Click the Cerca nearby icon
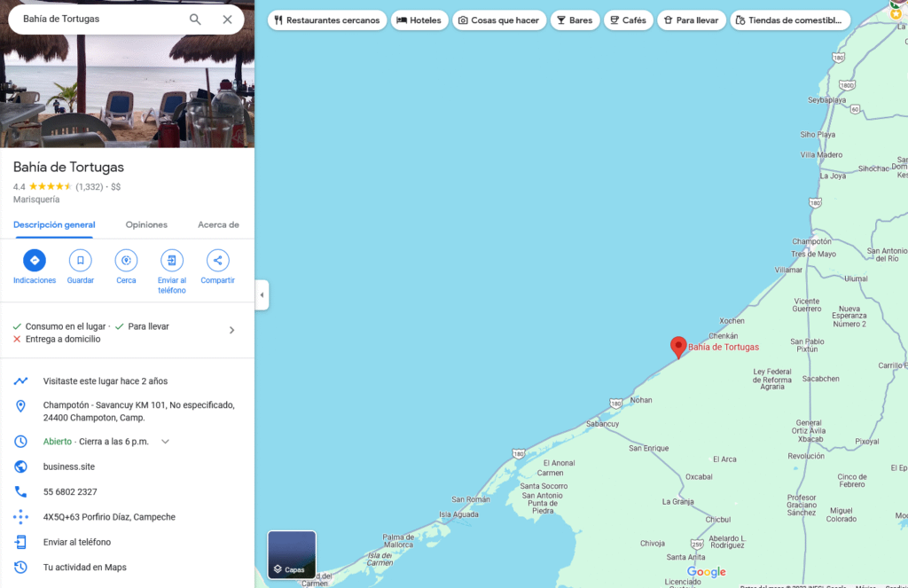The image size is (908, 588). [x=126, y=261]
